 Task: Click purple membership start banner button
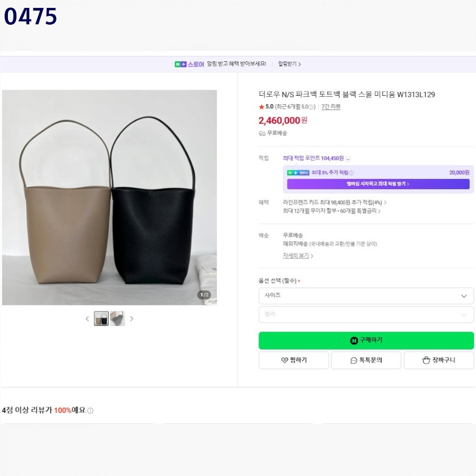pos(378,184)
